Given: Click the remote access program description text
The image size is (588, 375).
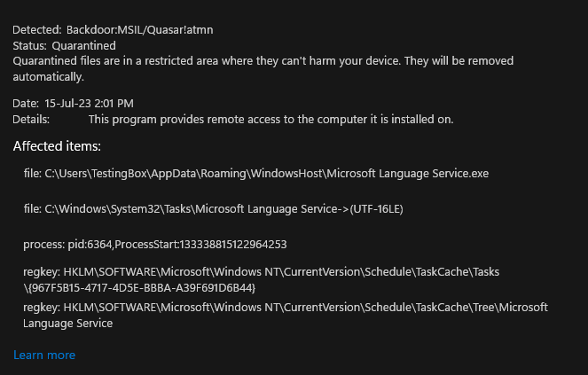Looking at the screenshot, I should click(270, 119).
